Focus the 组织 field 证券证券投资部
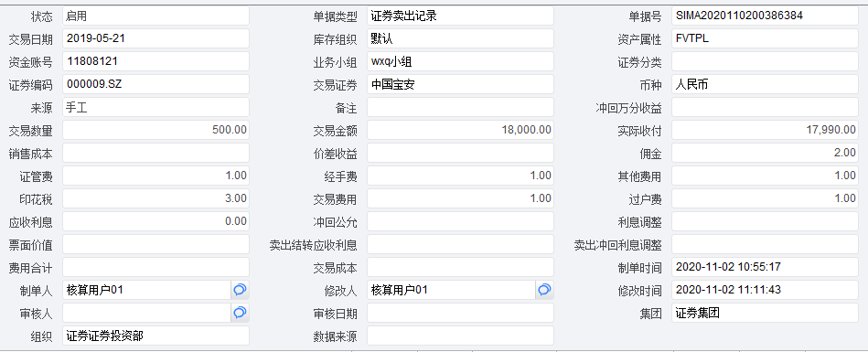Viewport: 868px width, 352px height. point(155,336)
